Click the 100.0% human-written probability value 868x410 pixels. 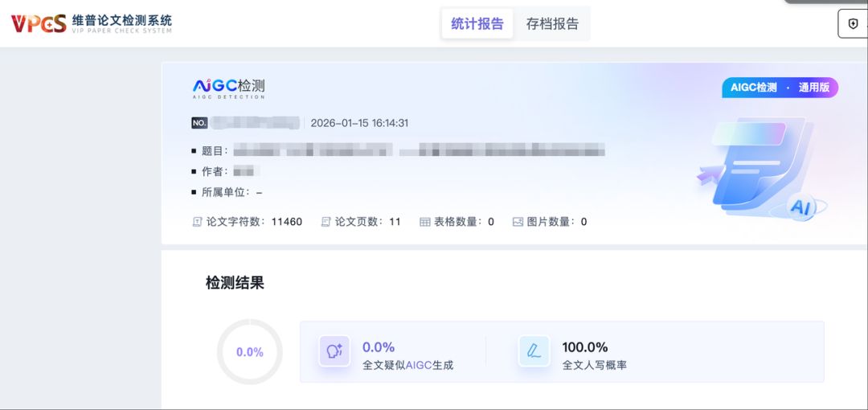pos(585,347)
